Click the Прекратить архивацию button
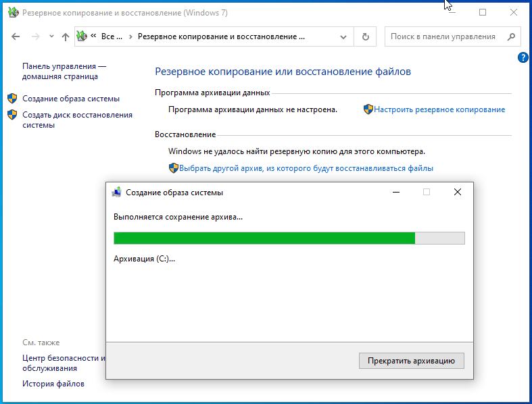Image resolution: width=532 pixels, height=404 pixels. tap(411, 361)
